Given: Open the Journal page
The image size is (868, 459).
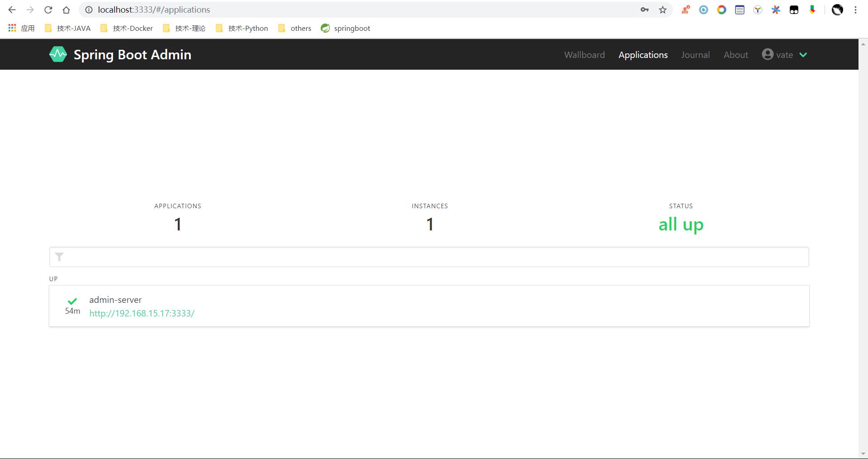Looking at the screenshot, I should [x=695, y=55].
